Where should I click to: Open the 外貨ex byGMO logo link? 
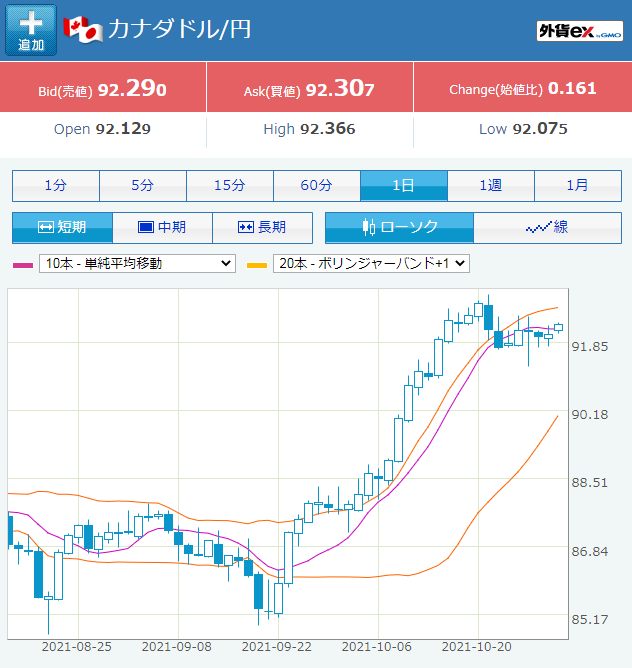click(580, 31)
